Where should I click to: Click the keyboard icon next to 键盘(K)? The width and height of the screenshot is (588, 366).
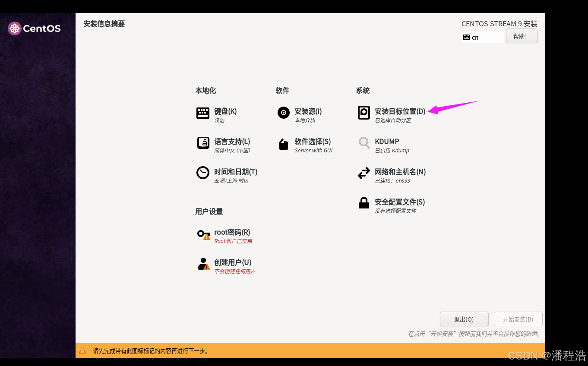tap(203, 113)
